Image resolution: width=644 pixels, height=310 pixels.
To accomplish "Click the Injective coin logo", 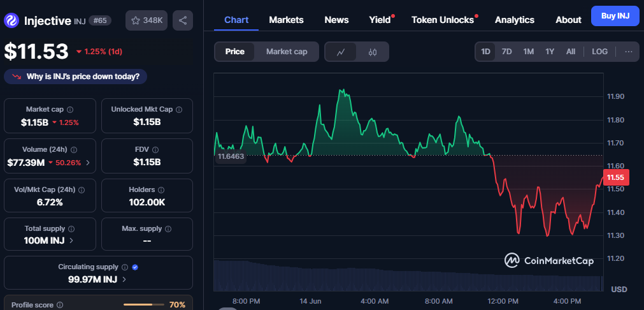I will tap(11, 20).
